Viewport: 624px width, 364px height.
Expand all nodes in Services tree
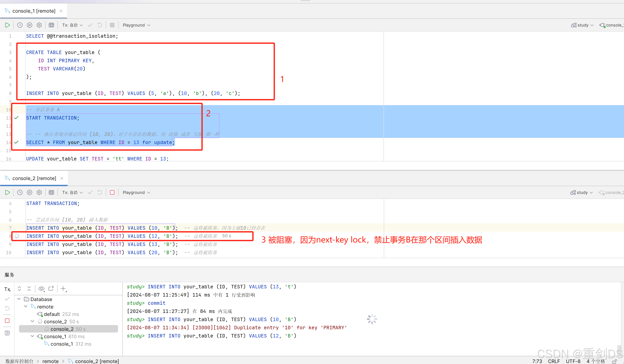(x=19, y=289)
